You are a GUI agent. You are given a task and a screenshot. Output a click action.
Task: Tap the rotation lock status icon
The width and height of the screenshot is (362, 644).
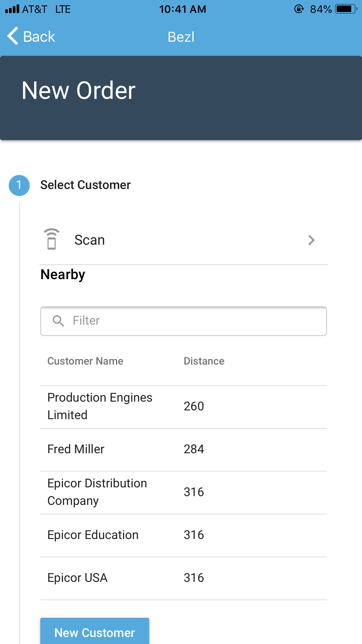pos(299,9)
